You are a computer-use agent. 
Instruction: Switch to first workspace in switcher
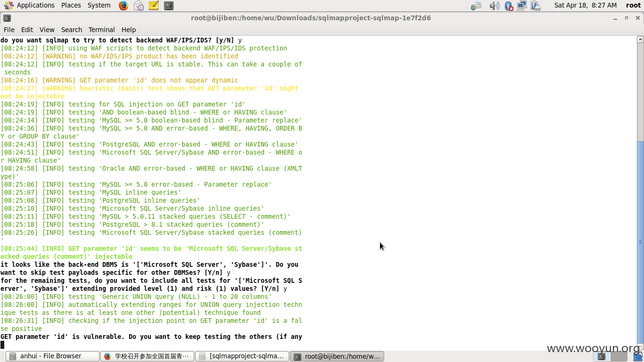click(602, 356)
